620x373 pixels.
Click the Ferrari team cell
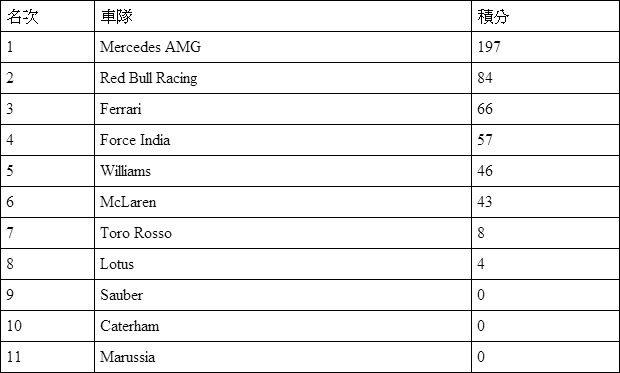283,109
